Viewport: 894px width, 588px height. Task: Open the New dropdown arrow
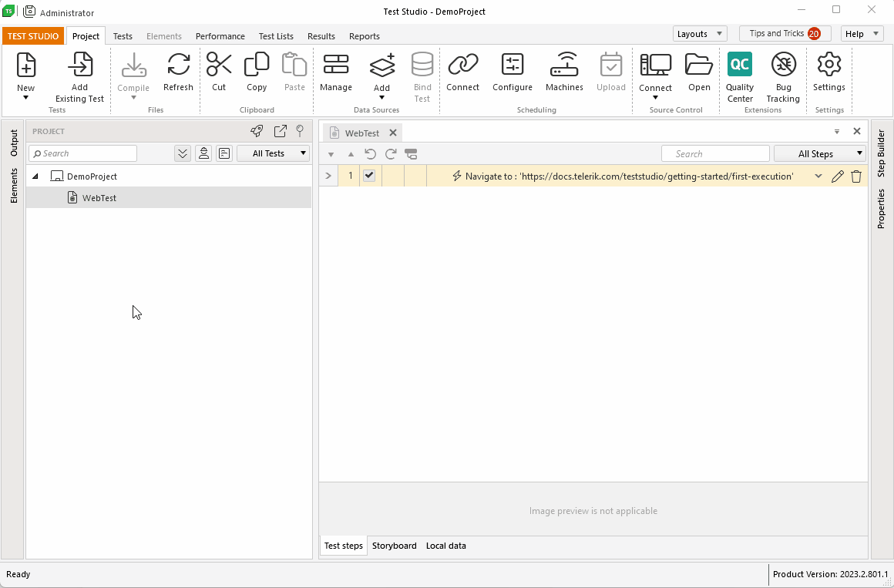click(25, 98)
